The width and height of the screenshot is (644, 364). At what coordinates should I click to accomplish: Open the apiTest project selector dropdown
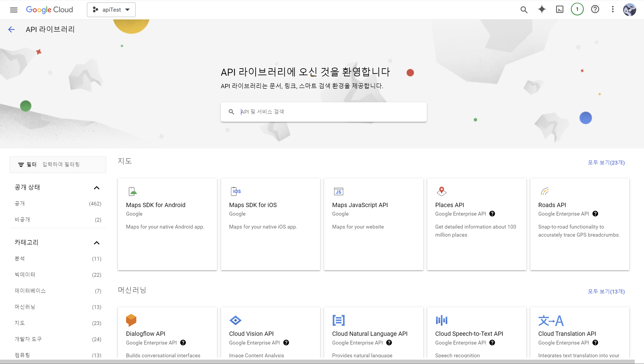coord(111,10)
